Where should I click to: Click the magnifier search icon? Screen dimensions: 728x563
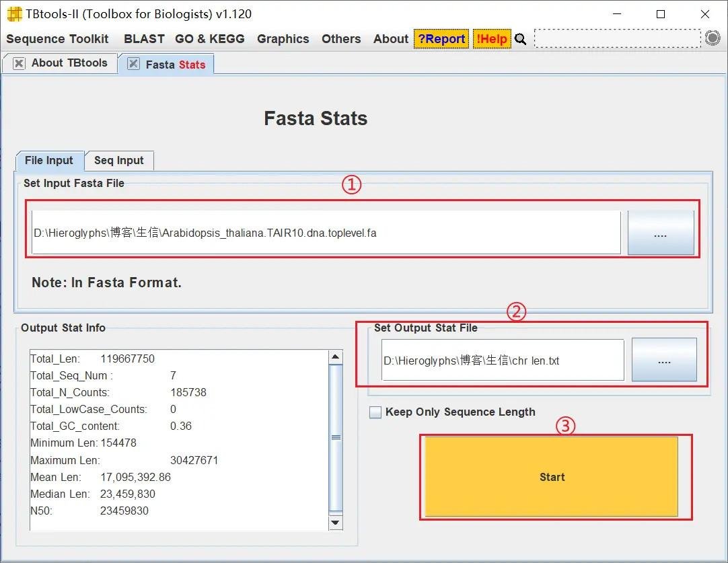521,39
